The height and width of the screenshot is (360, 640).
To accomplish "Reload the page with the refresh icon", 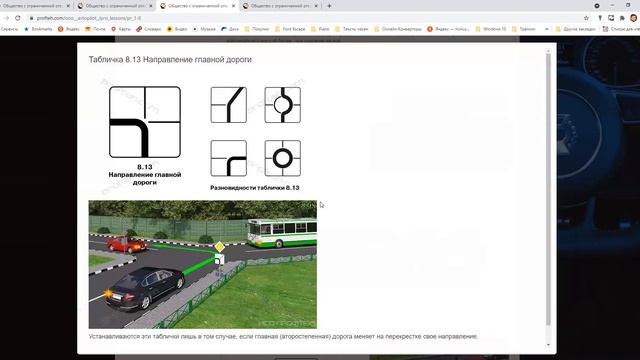I will 18,18.
